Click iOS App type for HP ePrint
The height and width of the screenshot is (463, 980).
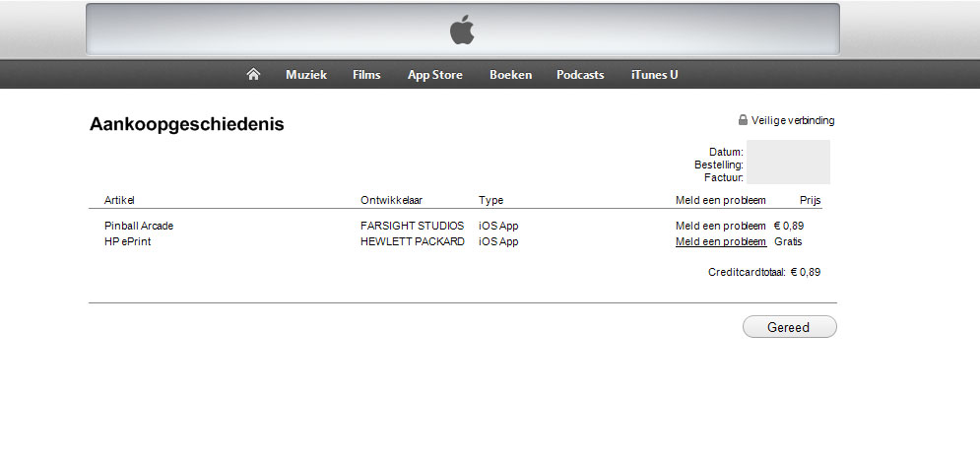coord(498,241)
